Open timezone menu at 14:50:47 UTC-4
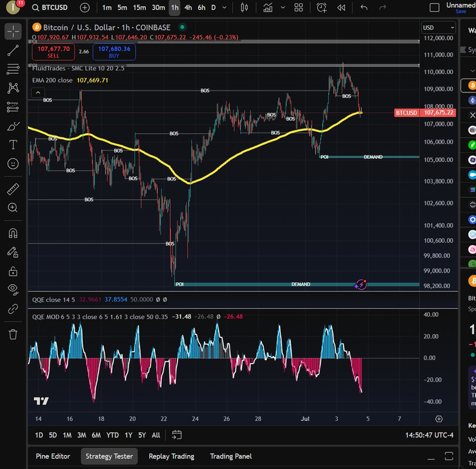The height and width of the screenshot is (469, 476). point(429,435)
